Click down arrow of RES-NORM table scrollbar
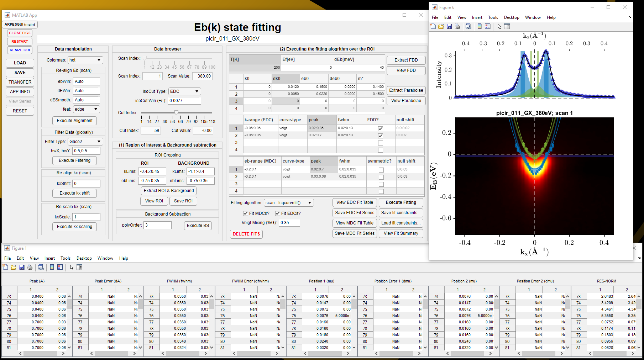 point(639,348)
